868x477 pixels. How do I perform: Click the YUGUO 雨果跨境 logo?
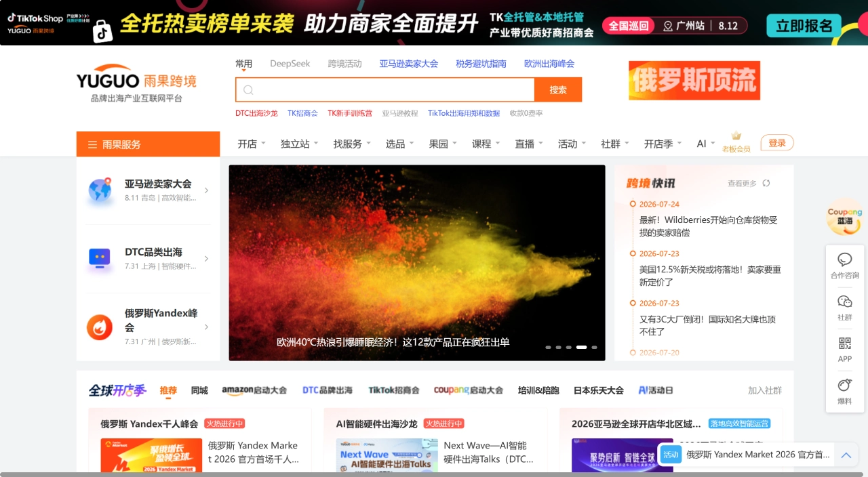136,83
